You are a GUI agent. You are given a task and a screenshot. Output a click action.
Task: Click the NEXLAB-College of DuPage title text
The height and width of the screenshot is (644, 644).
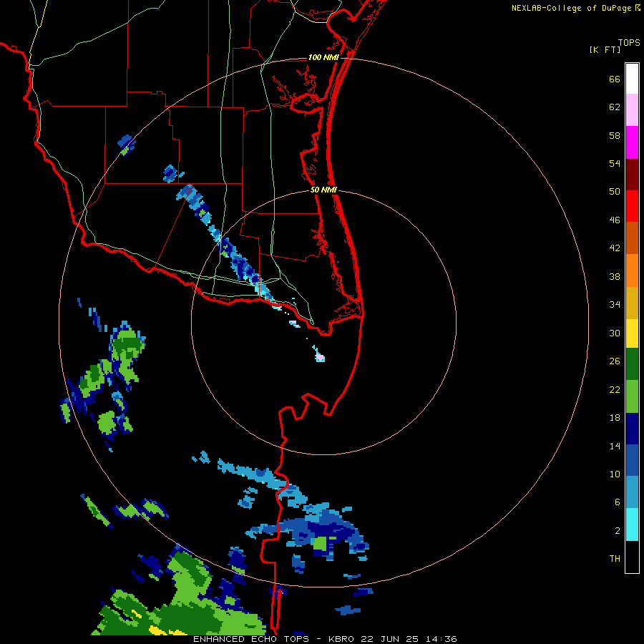[571, 8]
